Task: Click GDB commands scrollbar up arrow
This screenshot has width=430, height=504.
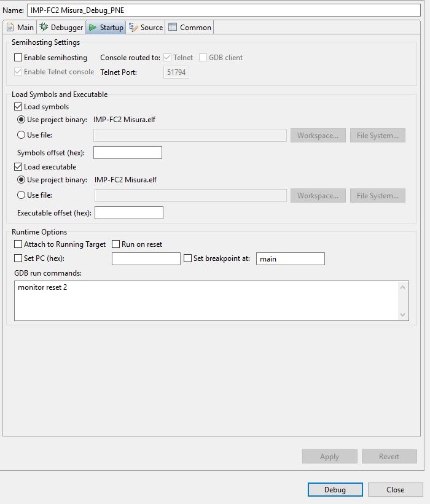Action: pos(402,287)
